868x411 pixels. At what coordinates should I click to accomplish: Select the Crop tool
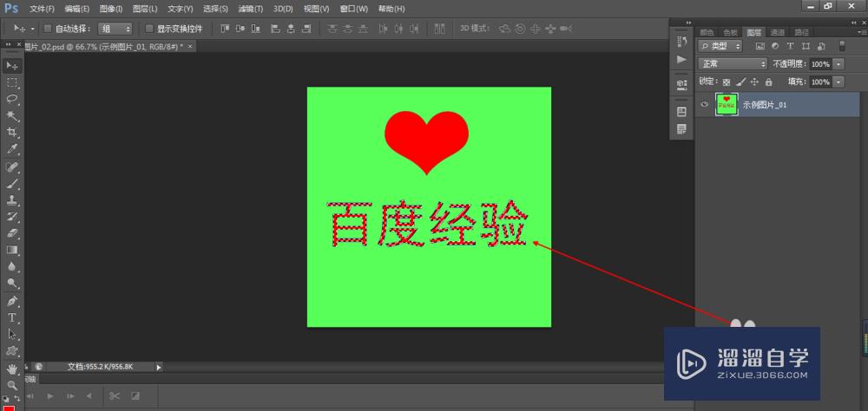pyautogui.click(x=11, y=132)
